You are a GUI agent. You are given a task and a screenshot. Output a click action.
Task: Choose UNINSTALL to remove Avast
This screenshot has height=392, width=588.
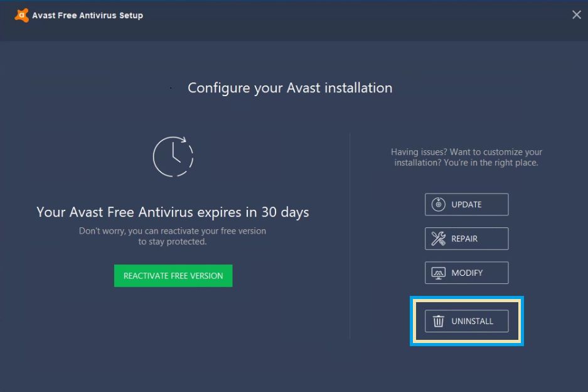point(466,321)
